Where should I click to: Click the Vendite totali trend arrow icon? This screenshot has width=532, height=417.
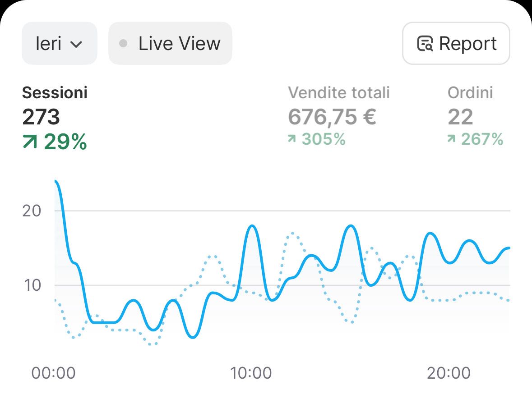click(x=292, y=140)
